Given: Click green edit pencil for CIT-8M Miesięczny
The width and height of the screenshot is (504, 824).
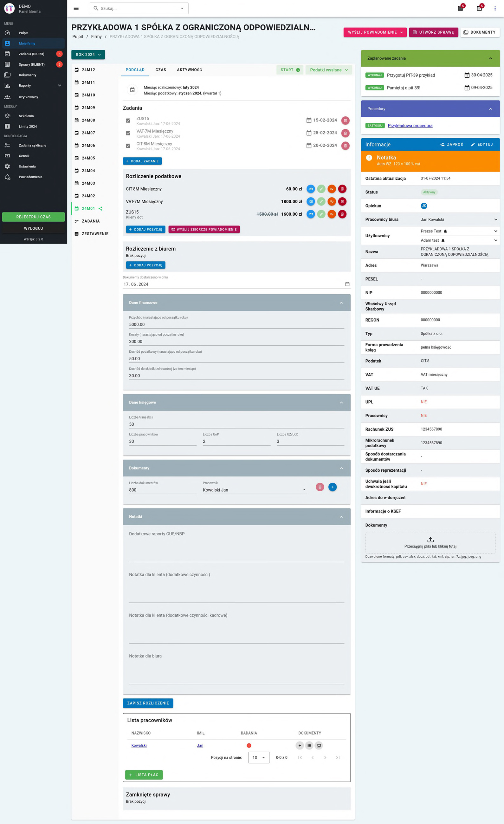Looking at the screenshot, I should 321,189.
